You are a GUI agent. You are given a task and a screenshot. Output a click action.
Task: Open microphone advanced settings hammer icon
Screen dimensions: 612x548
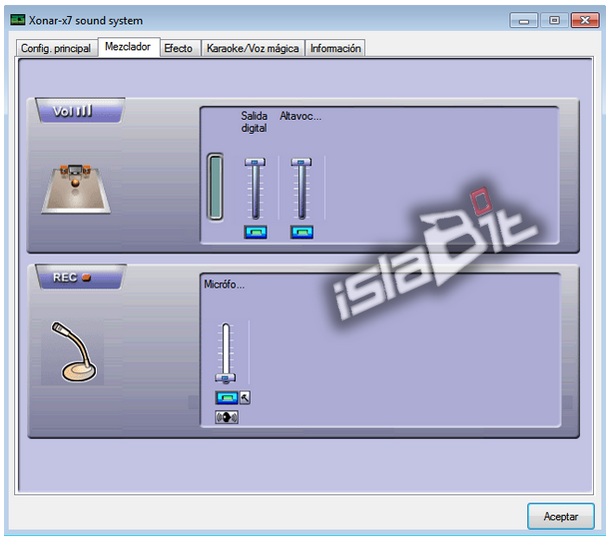pos(245,398)
